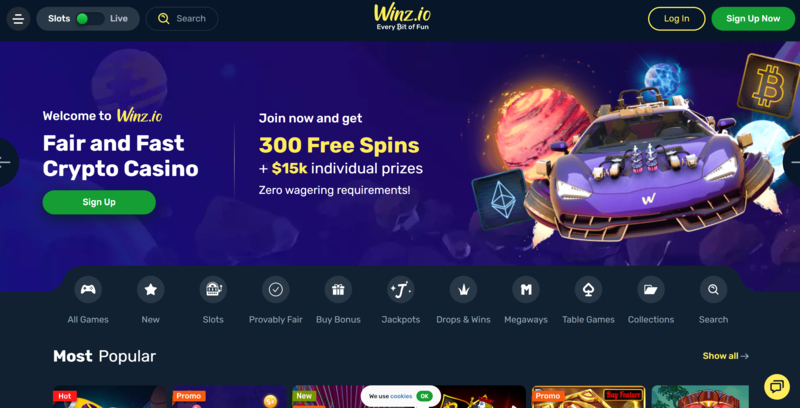Select the New star icon

pyautogui.click(x=151, y=290)
